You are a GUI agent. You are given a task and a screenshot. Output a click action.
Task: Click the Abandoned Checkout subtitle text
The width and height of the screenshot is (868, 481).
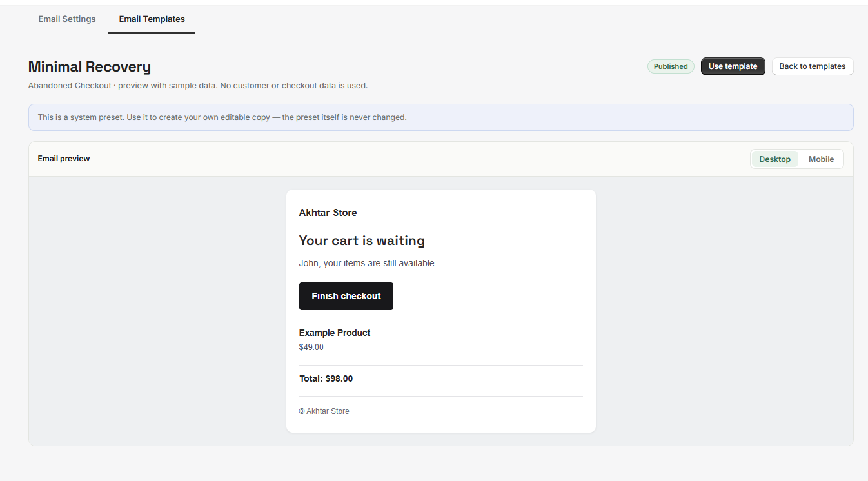198,85
